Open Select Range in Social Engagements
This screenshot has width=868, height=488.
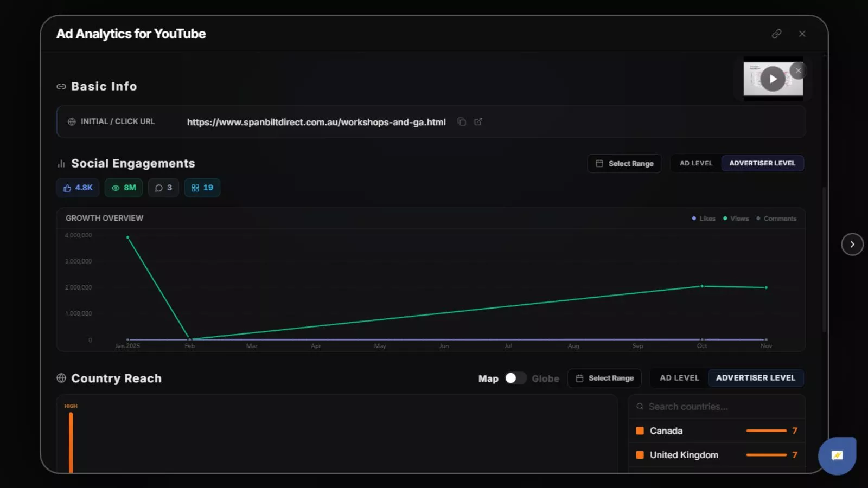(624, 163)
